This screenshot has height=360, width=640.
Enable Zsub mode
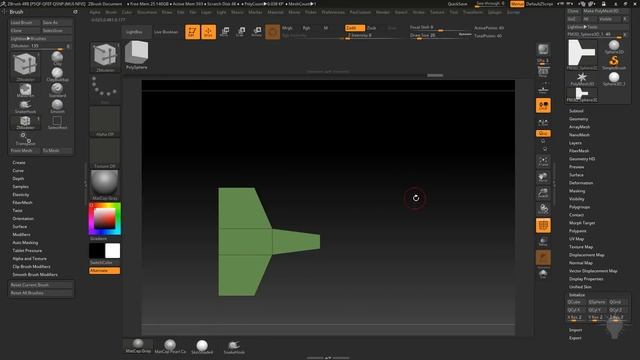pos(371,28)
